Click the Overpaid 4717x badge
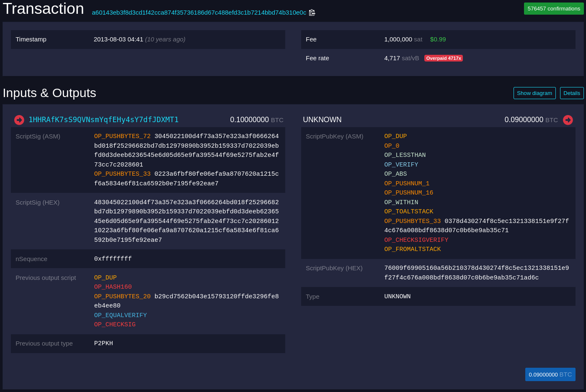The image size is (586, 392). 443,58
